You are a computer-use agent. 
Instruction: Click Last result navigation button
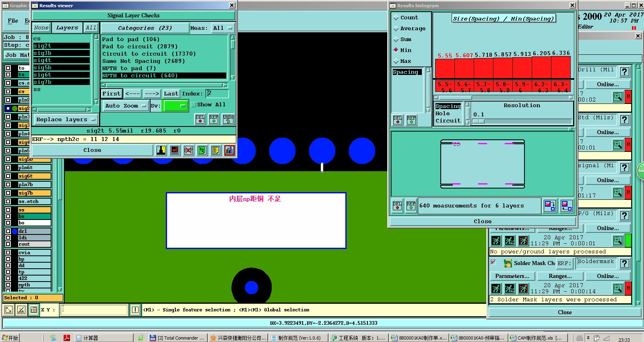coord(171,93)
